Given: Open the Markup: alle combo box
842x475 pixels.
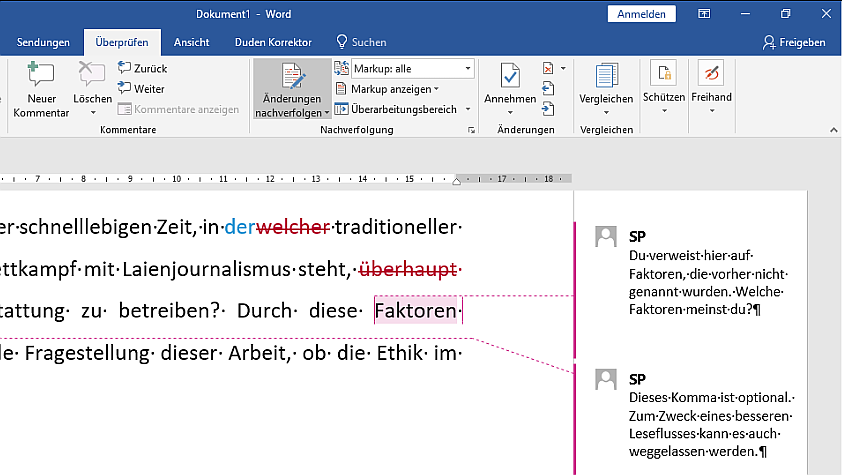Looking at the screenshot, I should tap(412, 69).
